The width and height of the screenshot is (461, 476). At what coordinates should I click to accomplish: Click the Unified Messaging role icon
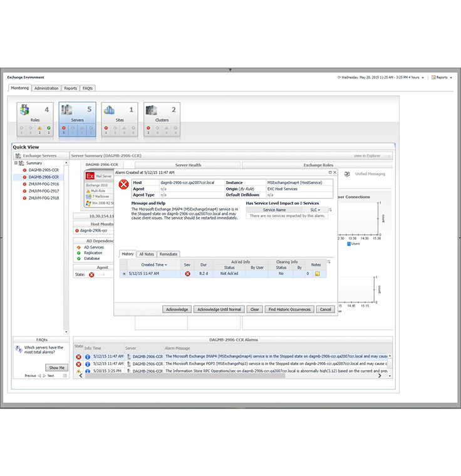point(347,174)
